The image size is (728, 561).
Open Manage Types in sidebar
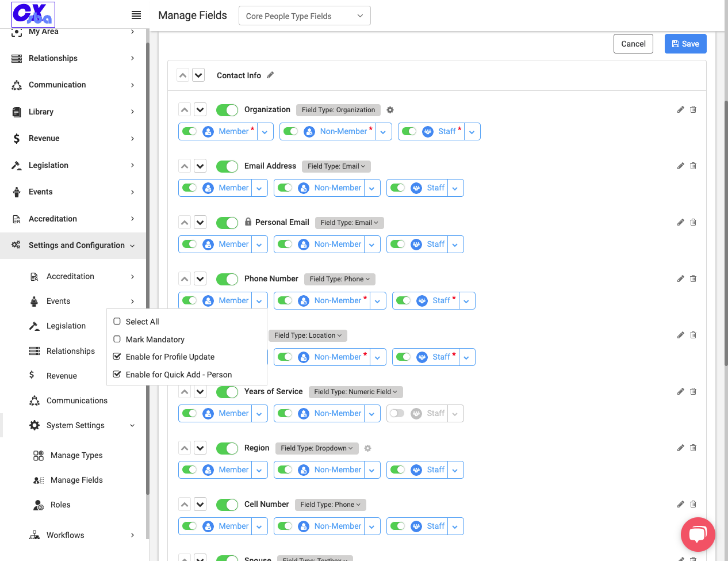coord(76,455)
